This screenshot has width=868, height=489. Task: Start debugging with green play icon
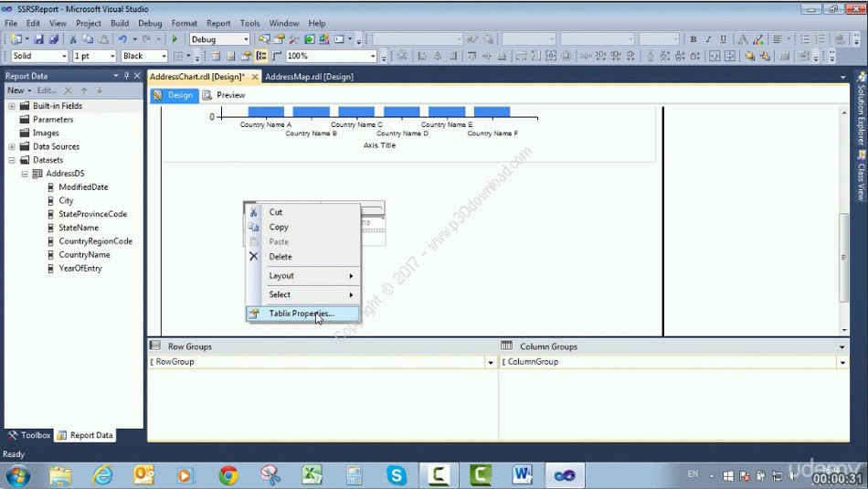pos(175,39)
